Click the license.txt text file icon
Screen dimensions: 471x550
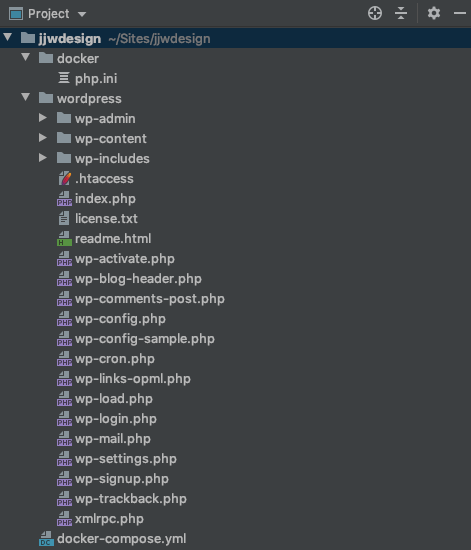point(64,219)
